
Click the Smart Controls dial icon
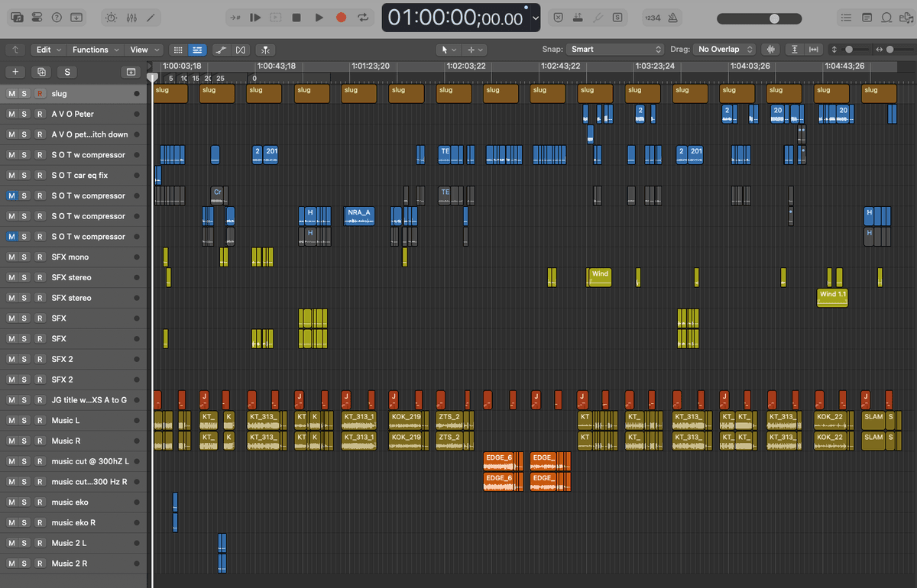(x=112, y=17)
